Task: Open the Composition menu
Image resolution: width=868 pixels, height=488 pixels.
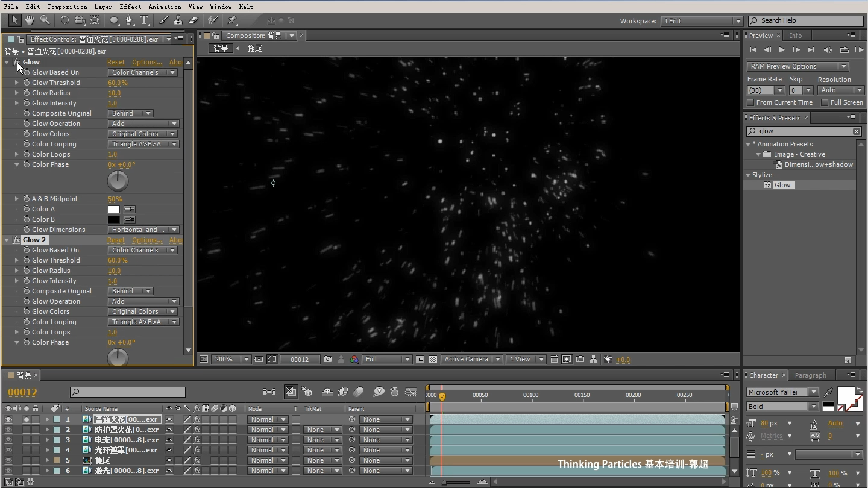Action: coord(67,7)
